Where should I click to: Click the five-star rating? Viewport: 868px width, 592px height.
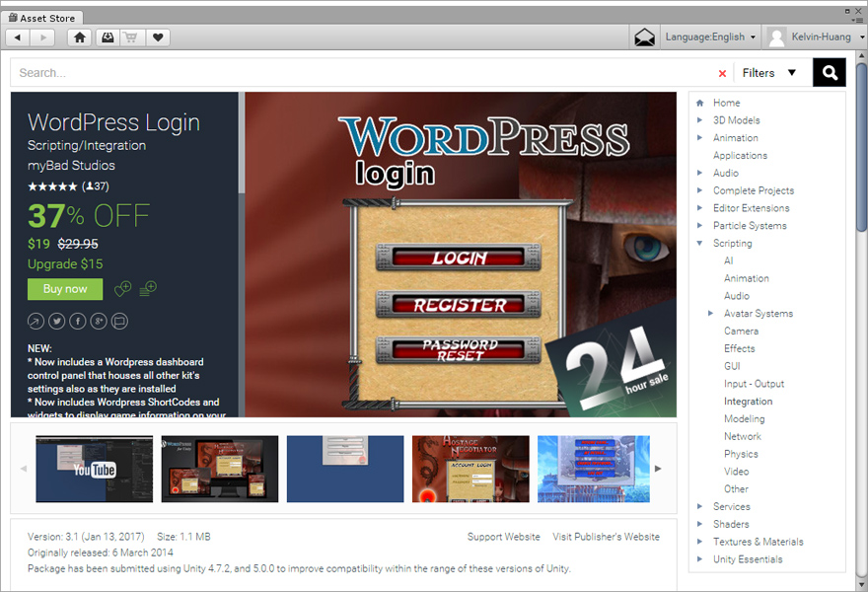52,186
